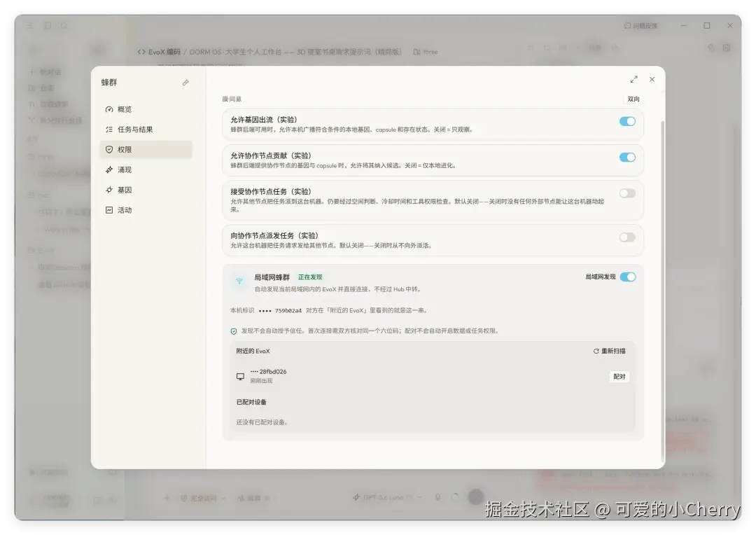
Task: Toggle 允许基因出流 switch off
Action: (x=627, y=122)
